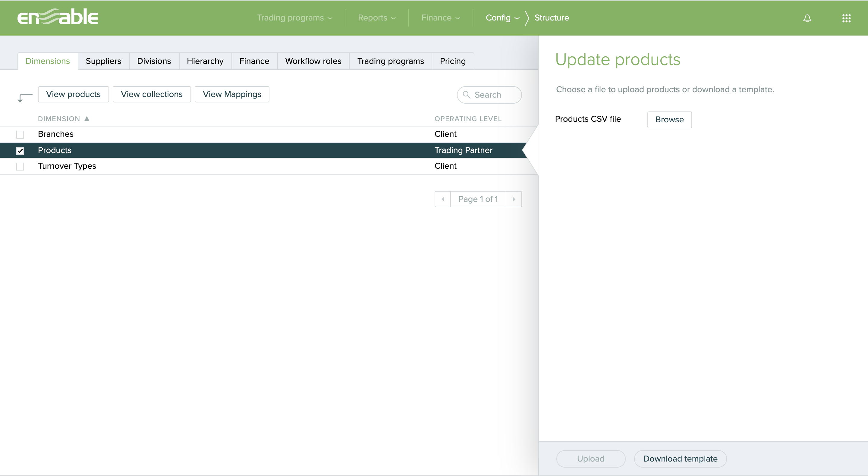The height and width of the screenshot is (476, 868).
Task: Expand the Reports dropdown
Action: pos(376,18)
